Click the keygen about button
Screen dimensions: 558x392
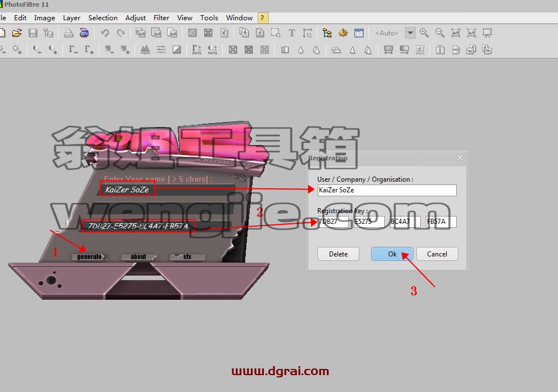138,257
